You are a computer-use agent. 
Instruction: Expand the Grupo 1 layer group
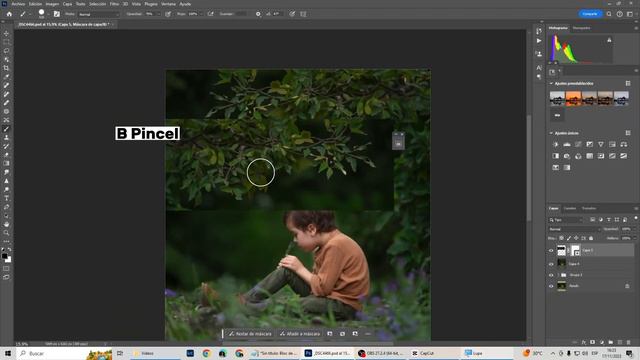pyautogui.click(x=558, y=275)
